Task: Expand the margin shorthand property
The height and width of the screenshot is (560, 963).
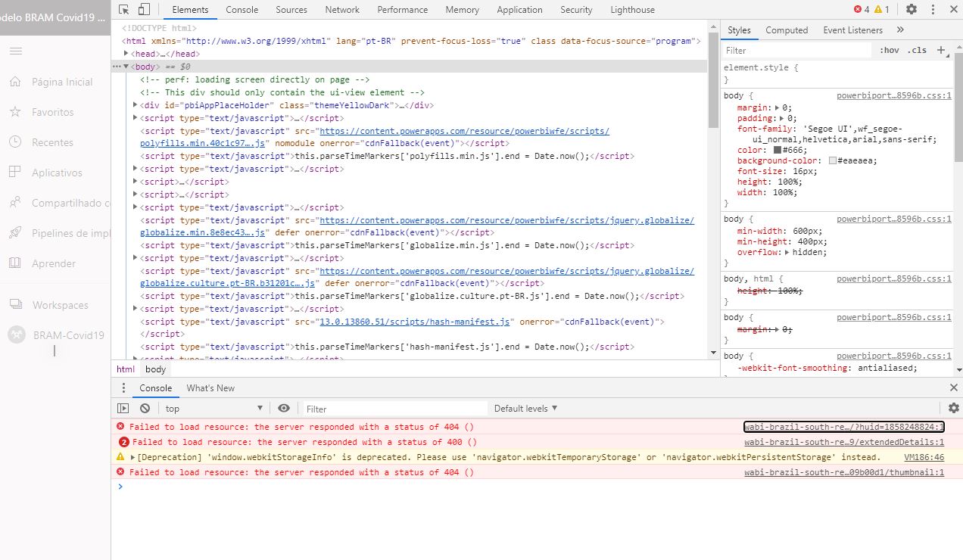Action: (x=778, y=107)
